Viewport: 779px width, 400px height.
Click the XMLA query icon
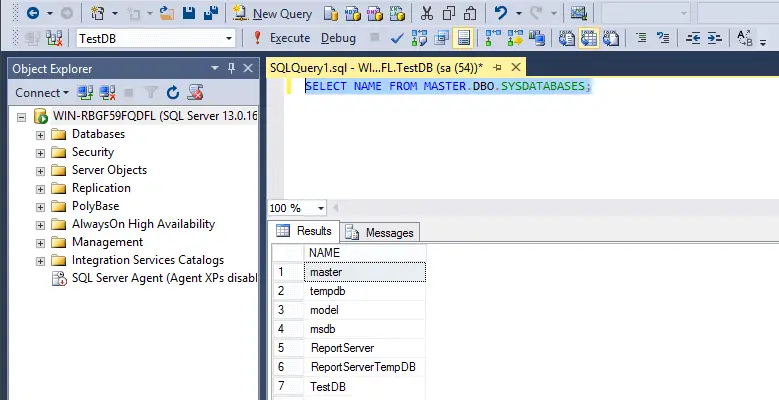[397, 13]
